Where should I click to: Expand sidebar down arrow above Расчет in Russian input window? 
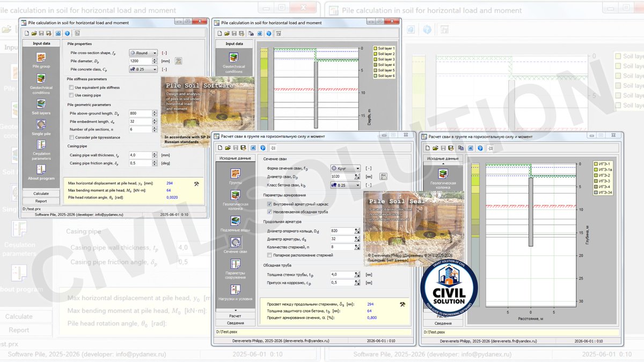[x=235, y=311]
